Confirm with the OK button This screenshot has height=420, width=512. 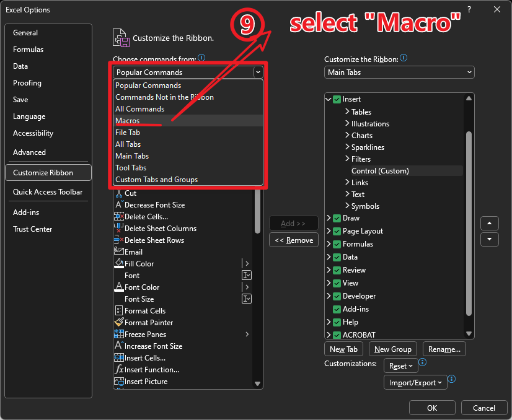(x=432, y=408)
